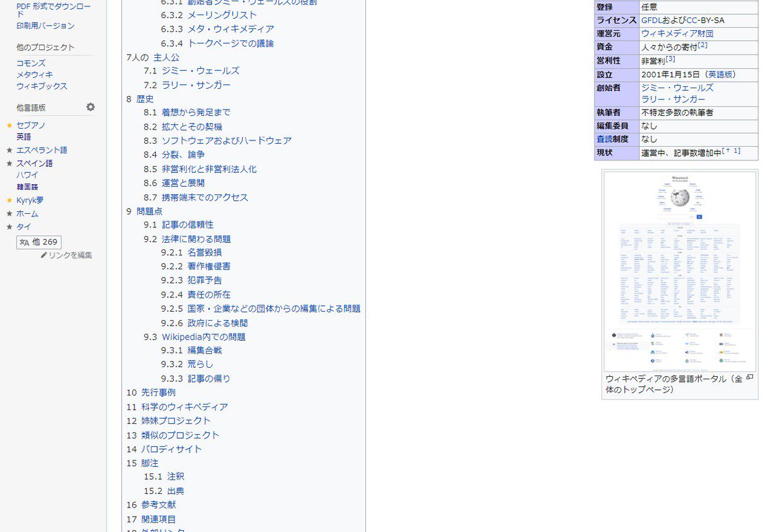Jump to 9.3.2 荒らし
773x532 pixels.
point(187,364)
